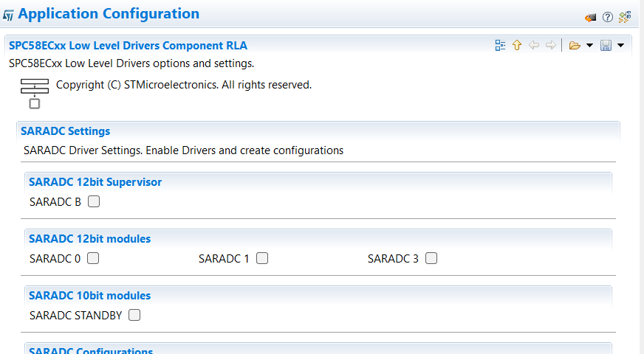Check the SARADC 1 module box

(262, 259)
